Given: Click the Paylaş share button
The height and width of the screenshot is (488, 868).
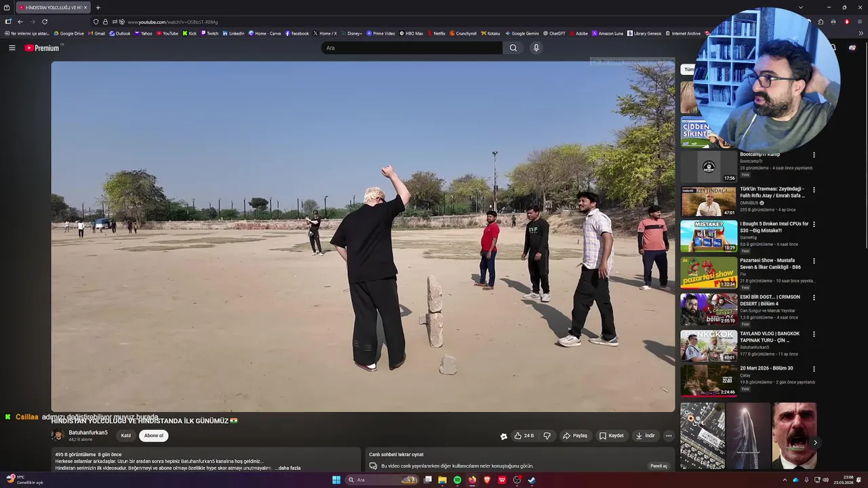Looking at the screenshot, I should [575, 436].
